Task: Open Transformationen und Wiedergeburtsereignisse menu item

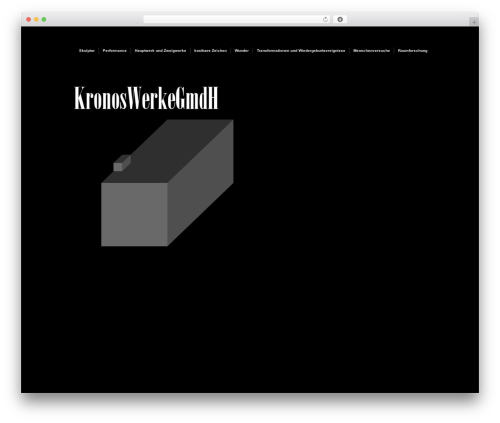Action: click(301, 51)
